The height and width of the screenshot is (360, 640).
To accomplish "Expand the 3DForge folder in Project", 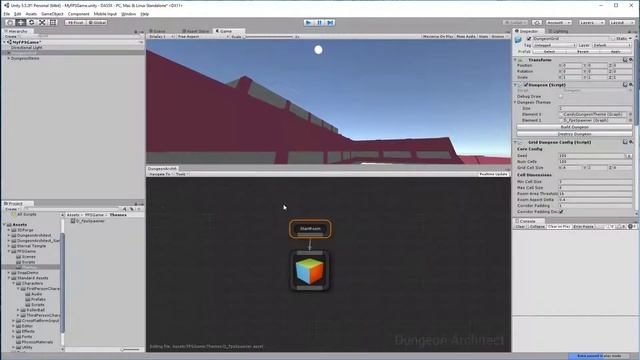I will 9,230.
